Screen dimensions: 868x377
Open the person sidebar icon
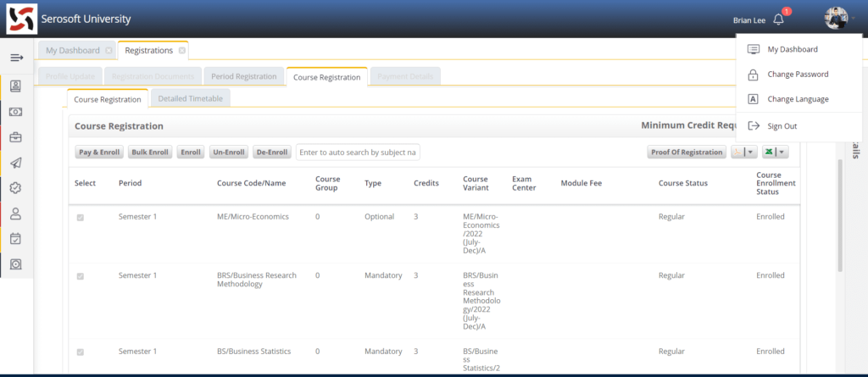16,213
